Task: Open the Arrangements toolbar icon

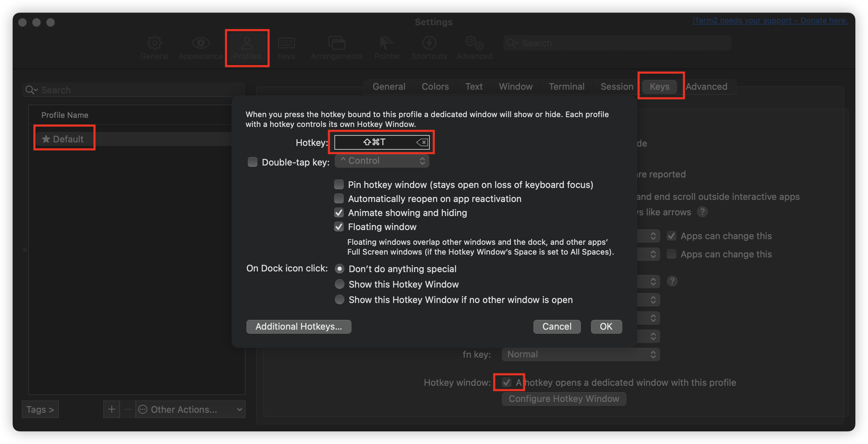Action: point(336,43)
